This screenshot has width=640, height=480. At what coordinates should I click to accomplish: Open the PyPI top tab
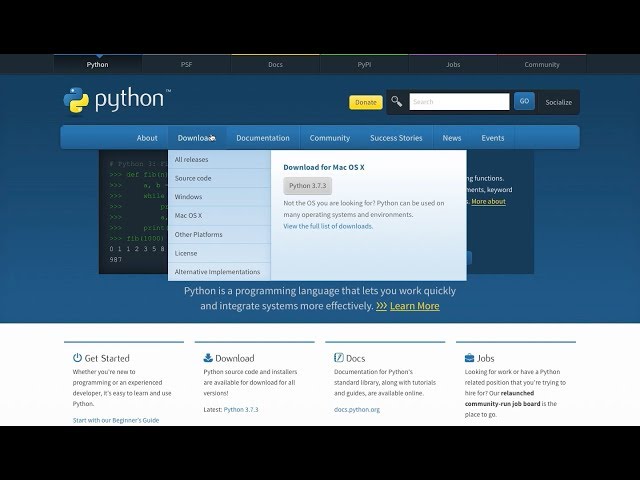coord(364,64)
